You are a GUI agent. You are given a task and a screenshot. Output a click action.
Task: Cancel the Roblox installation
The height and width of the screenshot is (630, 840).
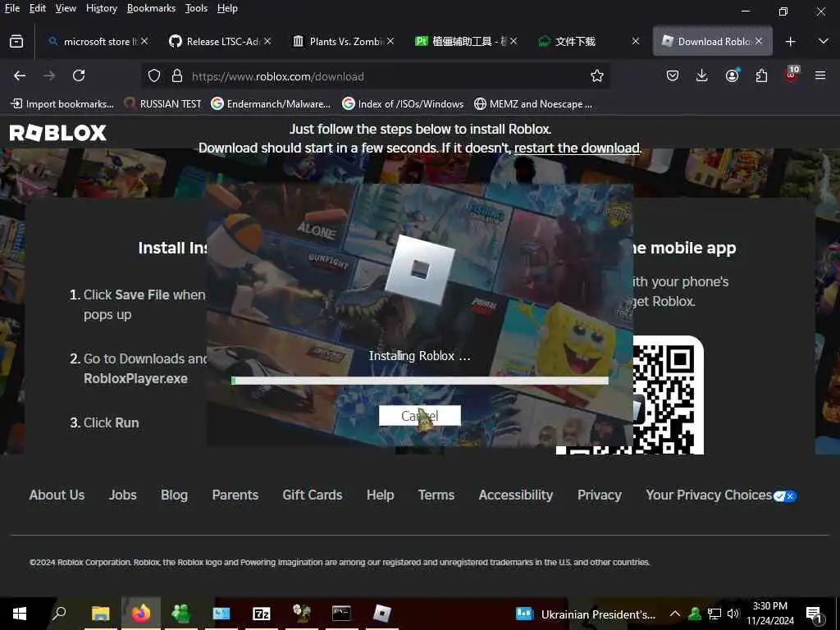(x=419, y=416)
